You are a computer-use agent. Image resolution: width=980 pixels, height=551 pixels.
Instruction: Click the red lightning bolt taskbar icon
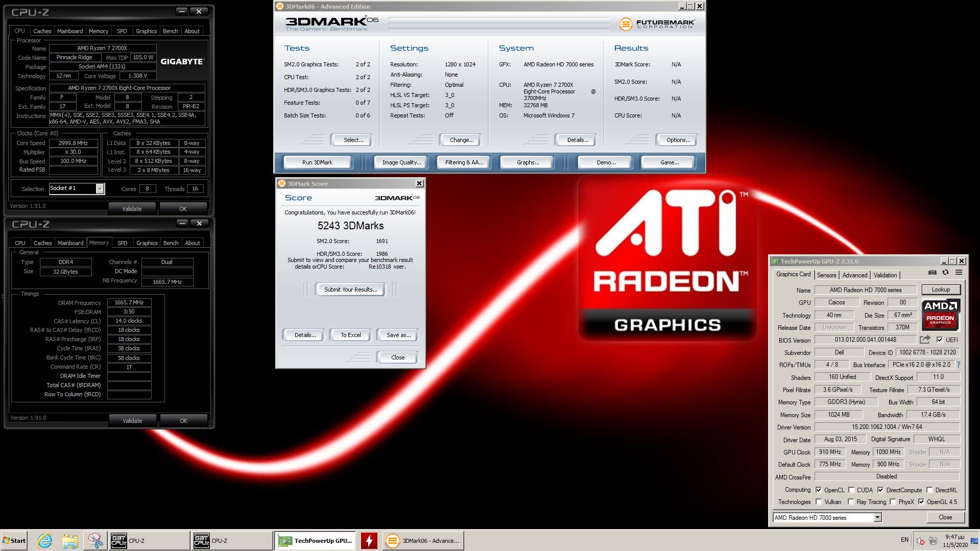(369, 541)
